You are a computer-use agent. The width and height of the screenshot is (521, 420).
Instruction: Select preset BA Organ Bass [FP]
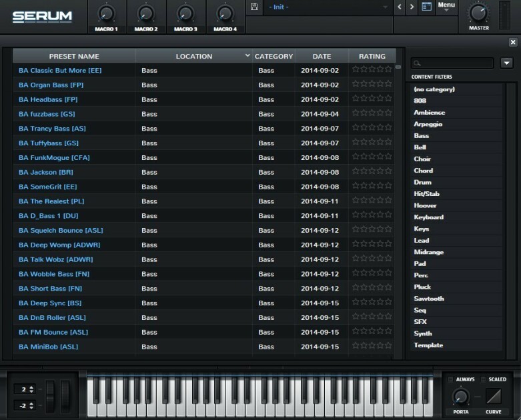(51, 85)
